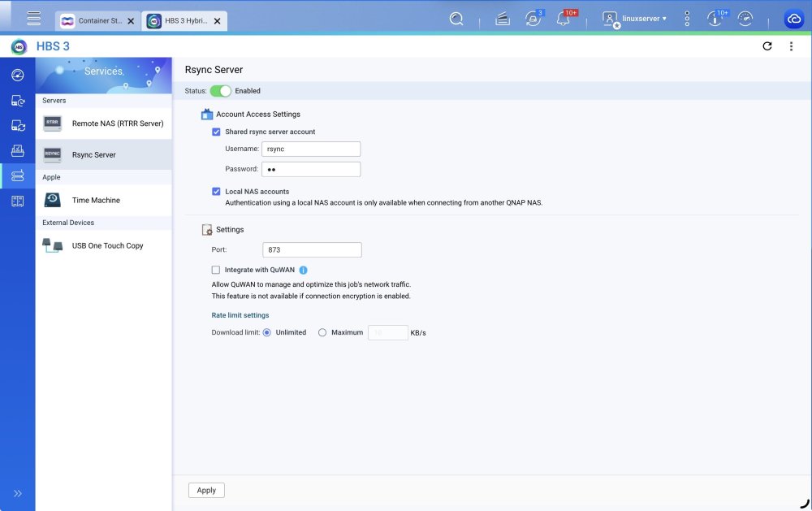Screen dimensions: 812x511
Task: Click the user profile avatar icon
Action: [611, 19]
